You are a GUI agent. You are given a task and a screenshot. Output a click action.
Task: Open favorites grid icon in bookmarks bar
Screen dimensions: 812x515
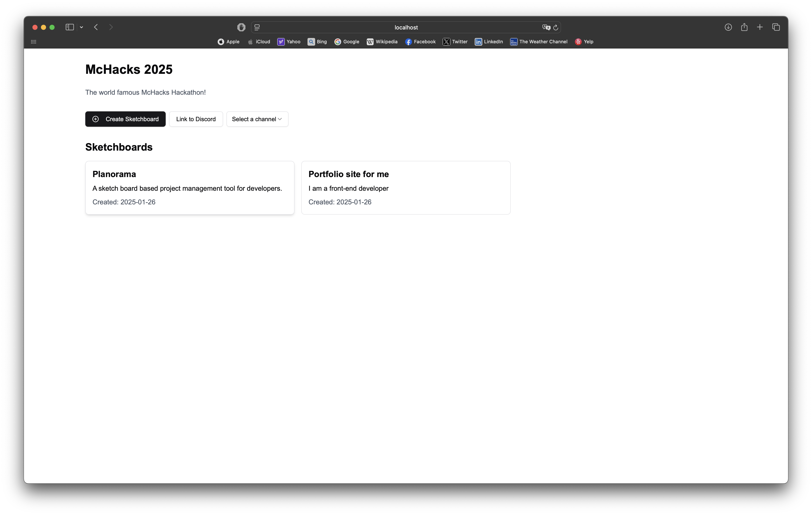pyautogui.click(x=33, y=42)
